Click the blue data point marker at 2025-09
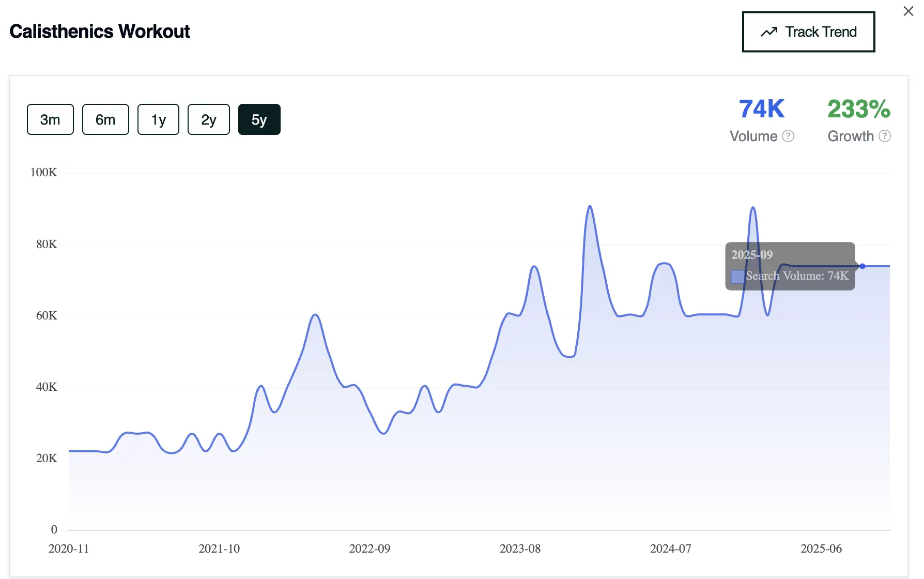Viewport: 924px width, 579px height. (x=862, y=266)
